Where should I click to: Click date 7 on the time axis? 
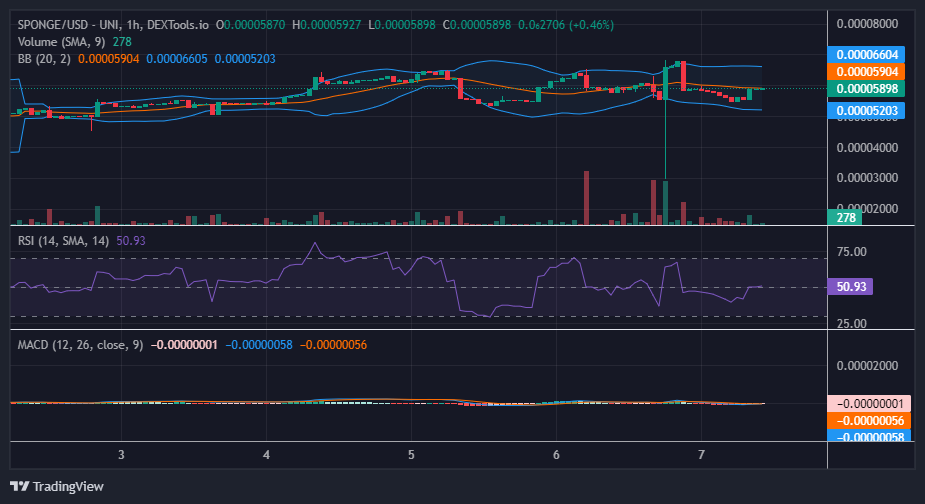coord(701,455)
